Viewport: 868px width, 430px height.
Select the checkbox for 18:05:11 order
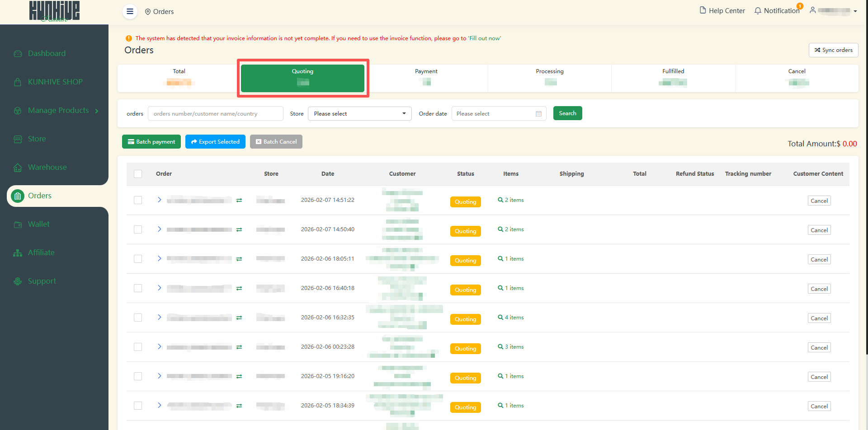(138, 259)
